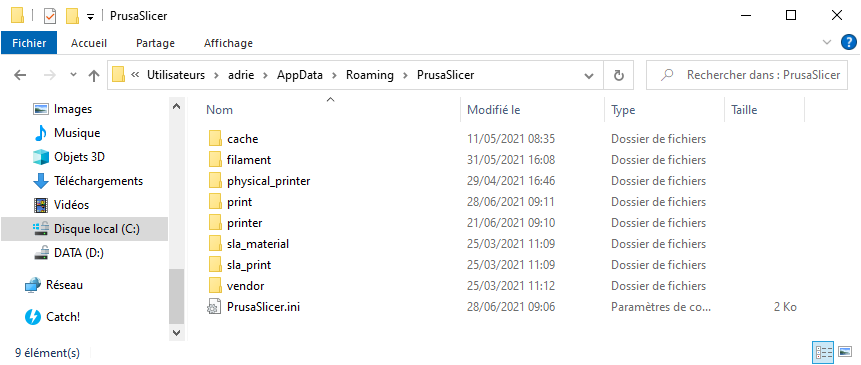
Task: Click the Rechercher dans PrusaSlicer search box
Action: [748, 76]
